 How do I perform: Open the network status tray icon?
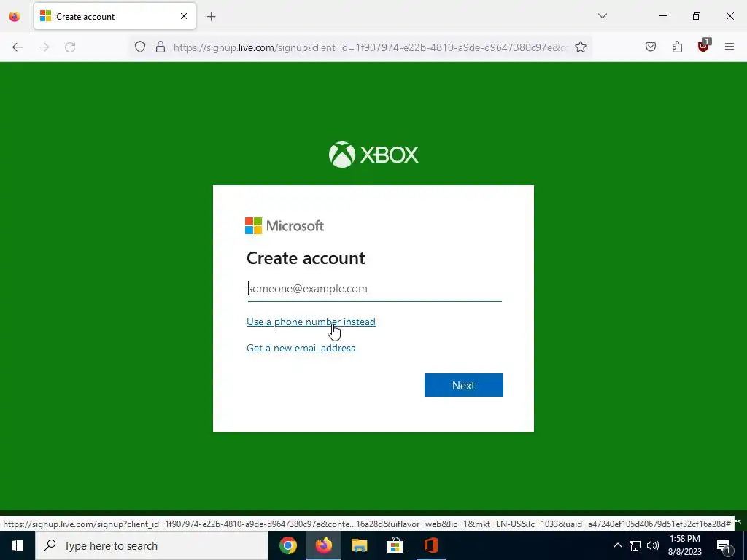coord(635,545)
